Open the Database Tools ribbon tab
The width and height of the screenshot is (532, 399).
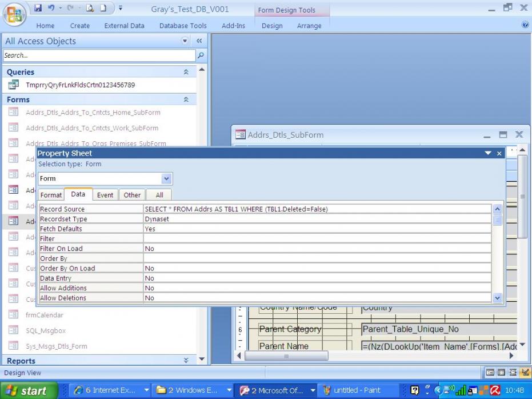[183, 26]
